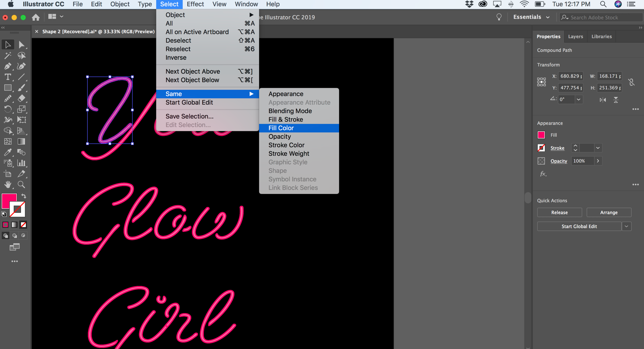Click the Arrange quick action button
The image size is (644, 349).
tap(608, 212)
